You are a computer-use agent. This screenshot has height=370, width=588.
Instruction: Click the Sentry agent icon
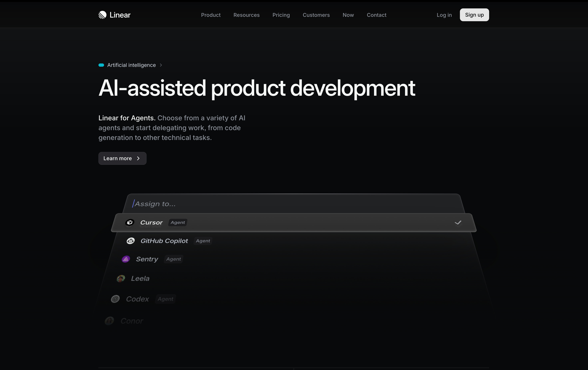pyautogui.click(x=126, y=259)
